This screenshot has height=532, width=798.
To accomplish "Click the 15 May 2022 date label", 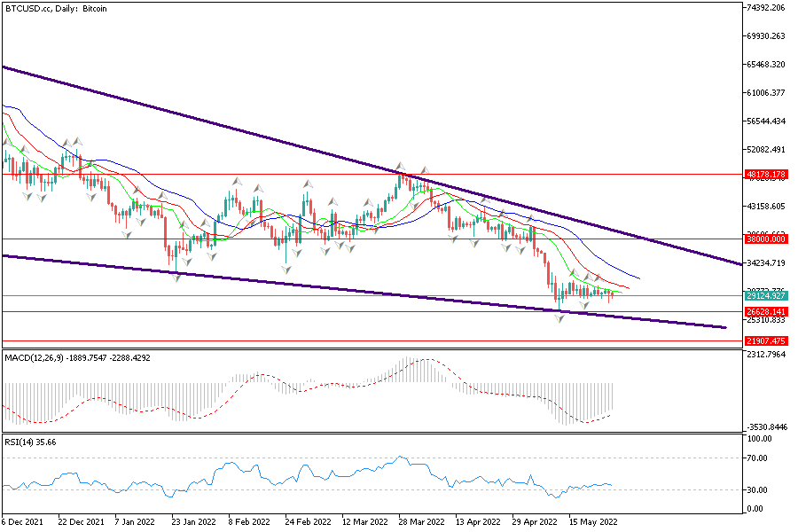I will 592,522.
